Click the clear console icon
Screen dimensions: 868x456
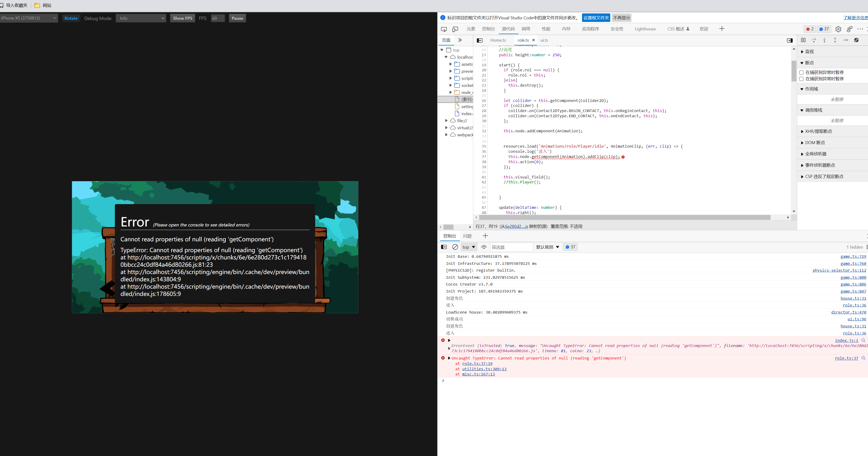point(455,247)
